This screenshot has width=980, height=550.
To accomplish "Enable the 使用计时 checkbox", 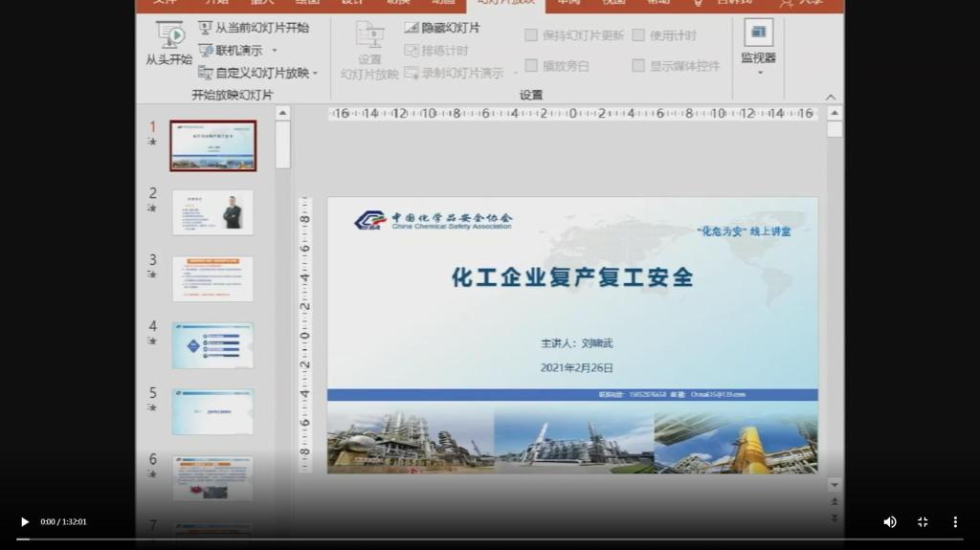I will tap(638, 35).
